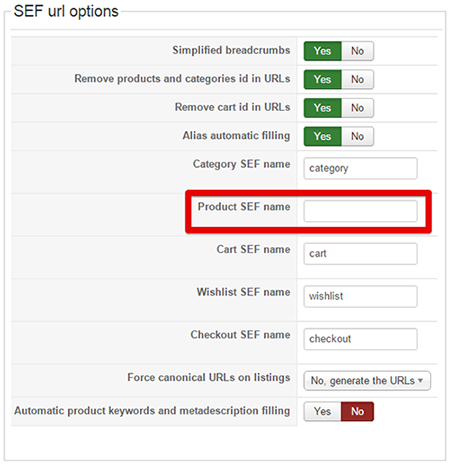This screenshot has width=450, height=468.
Task: Click into the Category SEF name field
Action: (360, 168)
